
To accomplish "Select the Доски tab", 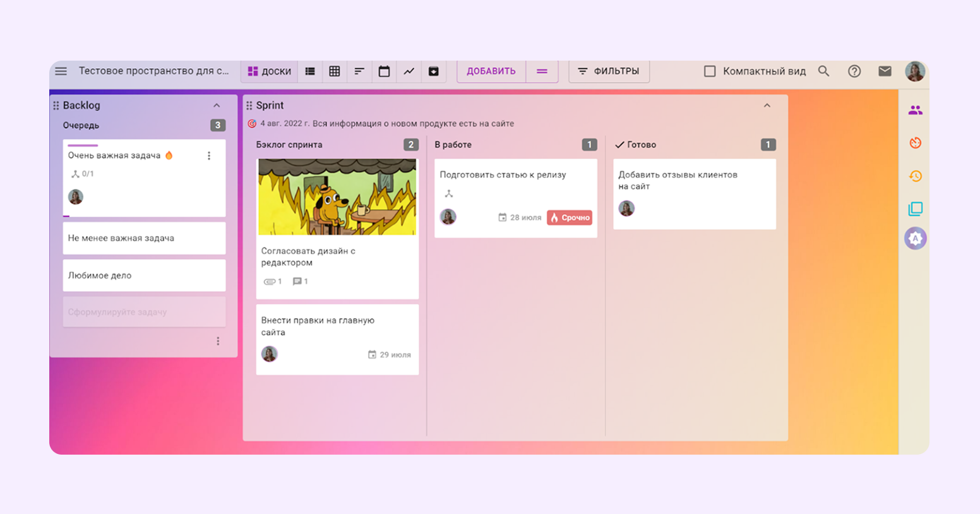I will click(x=270, y=71).
